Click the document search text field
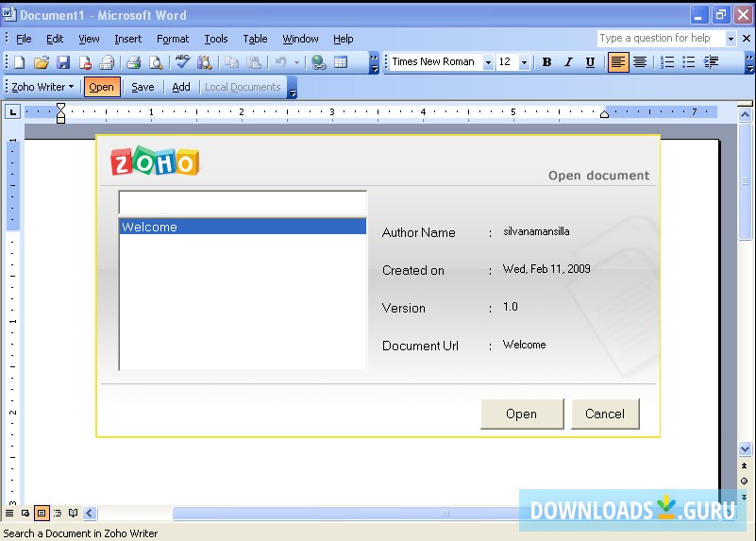 click(x=243, y=202)
